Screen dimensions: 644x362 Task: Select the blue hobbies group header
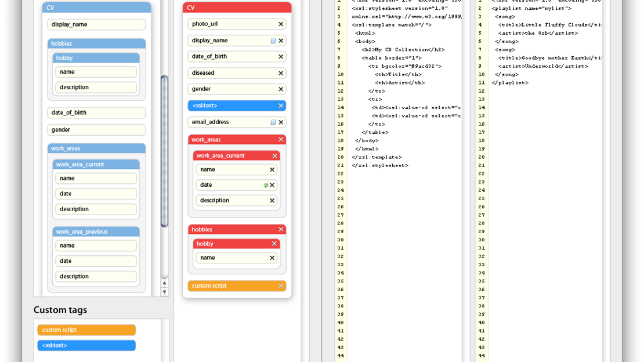click(96, 44)
